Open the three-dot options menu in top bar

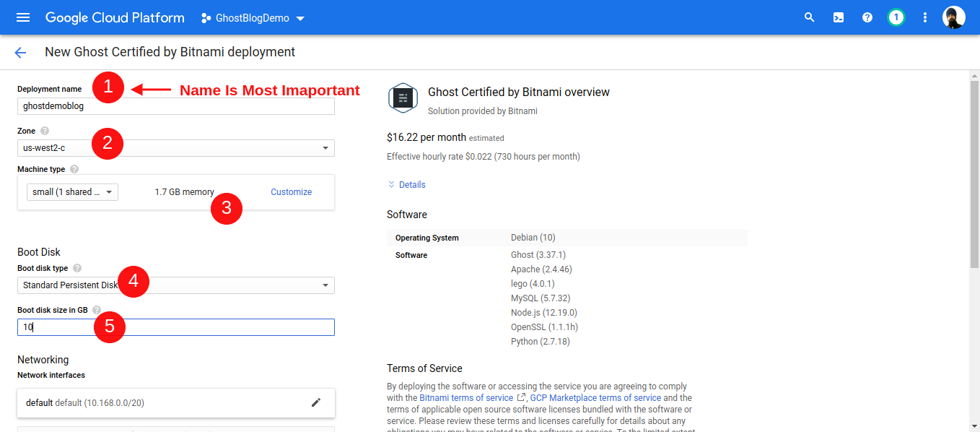(924, 17)
